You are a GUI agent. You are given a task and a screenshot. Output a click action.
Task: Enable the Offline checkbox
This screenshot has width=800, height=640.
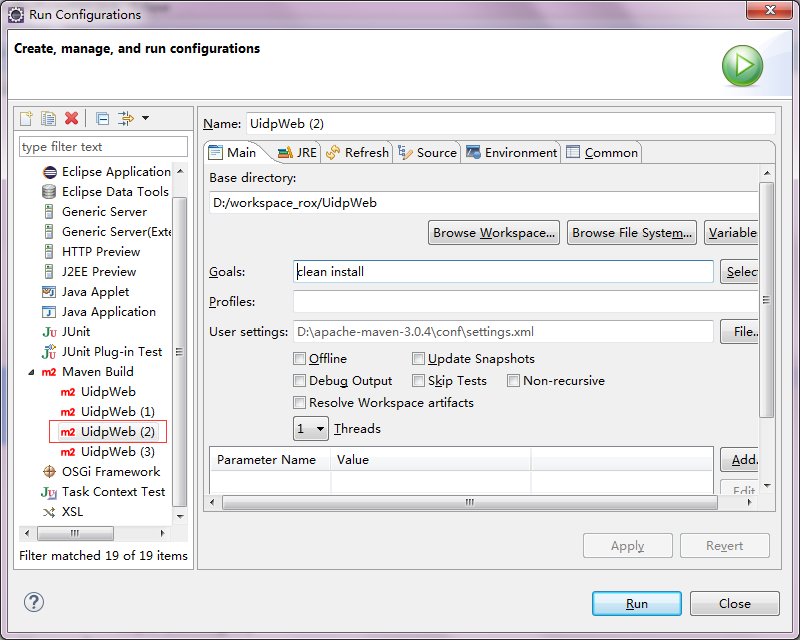click(299, 359)
